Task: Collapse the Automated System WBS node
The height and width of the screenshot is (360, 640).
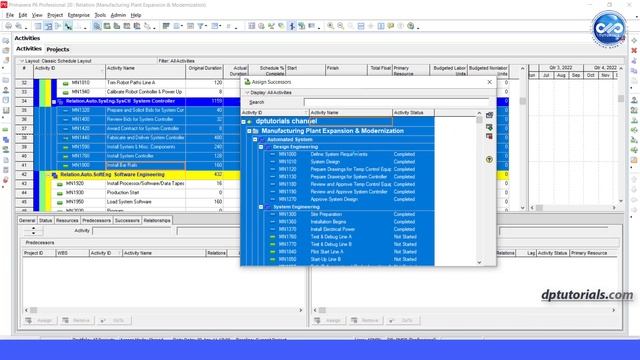Action: pos(255,140)
